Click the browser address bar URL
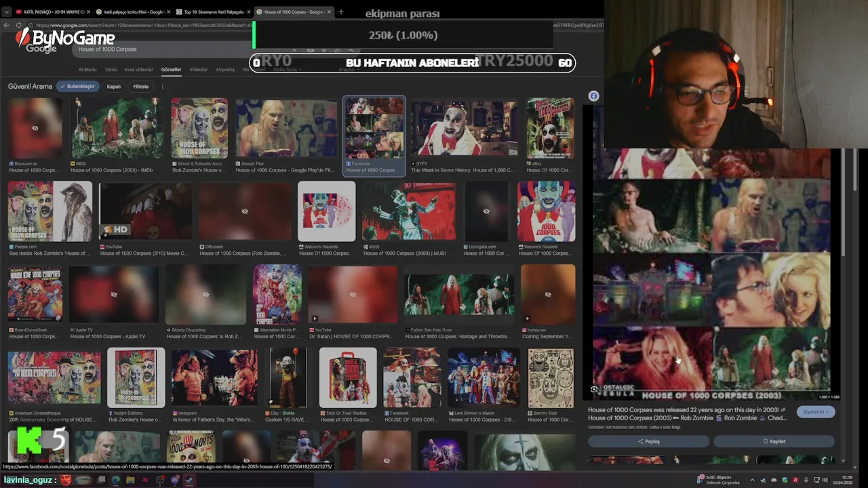Viewport: 868px width, 488px height. tap(142, 25)
